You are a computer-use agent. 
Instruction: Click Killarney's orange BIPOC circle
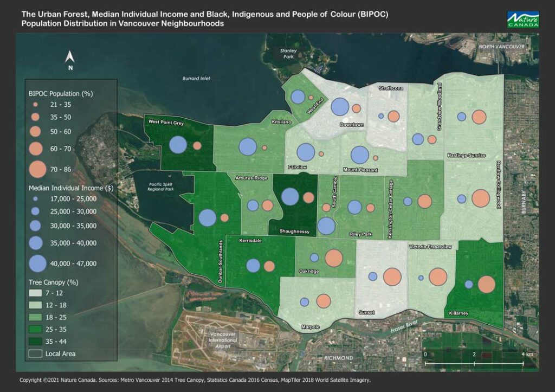click(487, 284)
